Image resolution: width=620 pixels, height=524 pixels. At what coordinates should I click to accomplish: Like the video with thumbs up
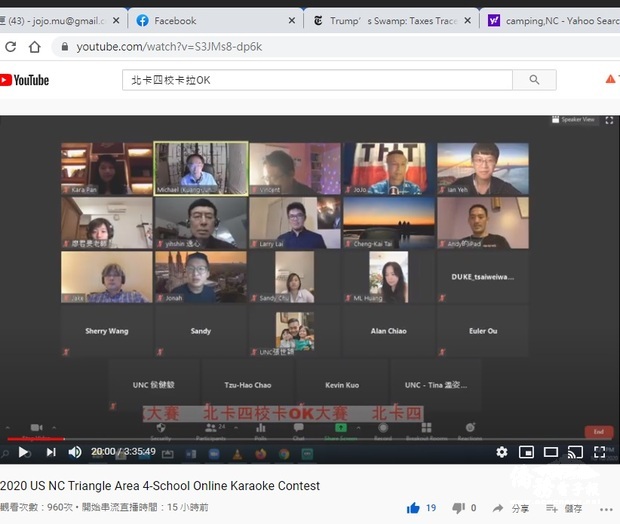click(x=413, y=508)
